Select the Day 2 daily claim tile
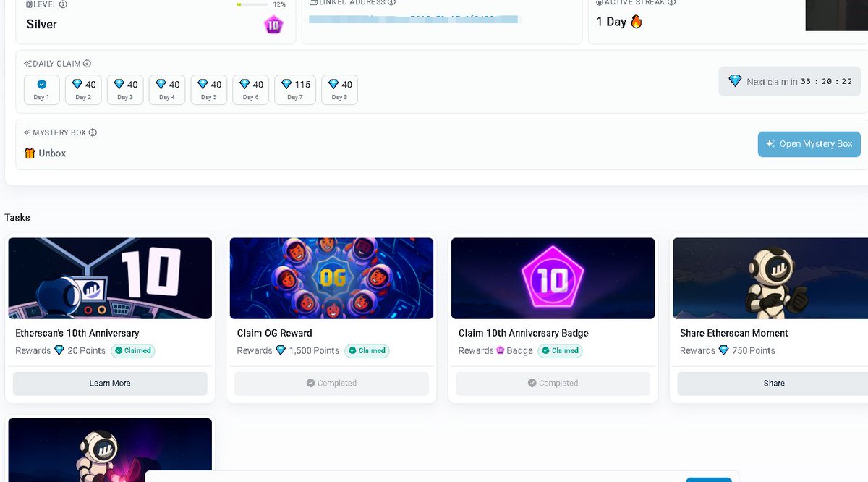Viewport: 868px width, 482px height. coord(84,90)
